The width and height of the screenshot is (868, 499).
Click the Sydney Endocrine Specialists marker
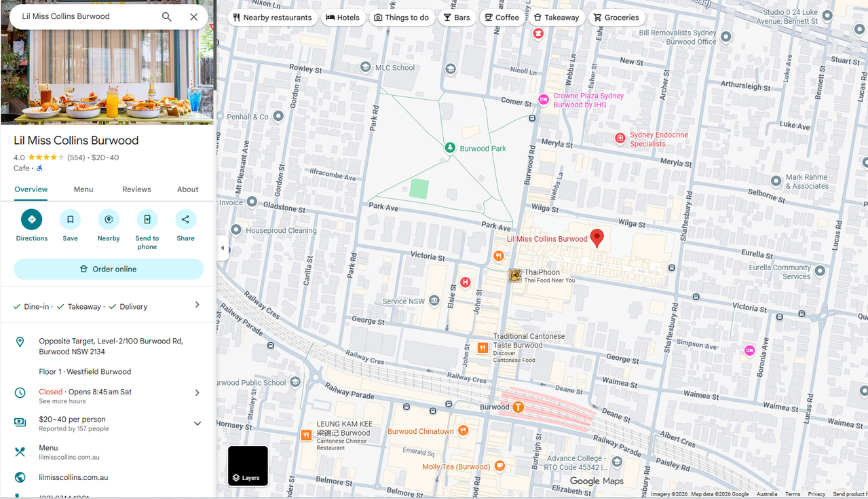[620, 138]
